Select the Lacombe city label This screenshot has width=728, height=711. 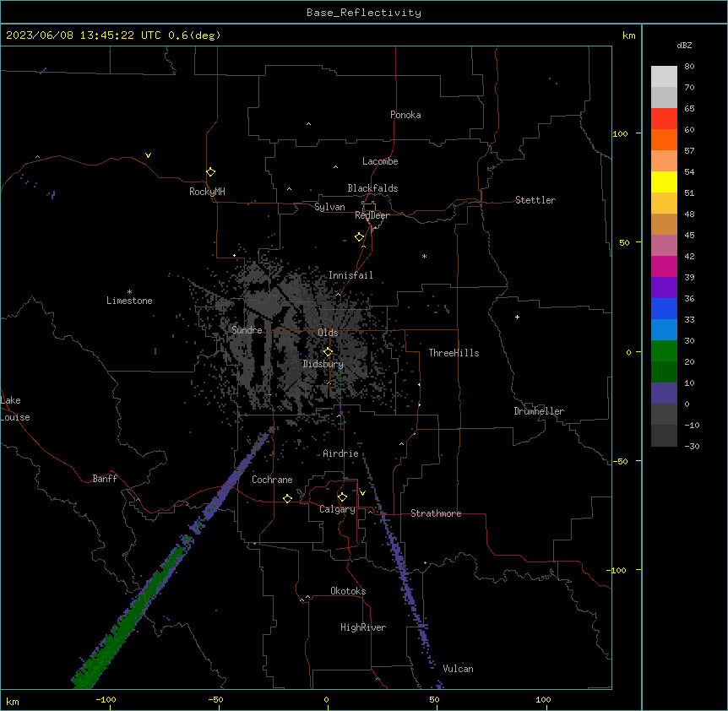point(380,161)
